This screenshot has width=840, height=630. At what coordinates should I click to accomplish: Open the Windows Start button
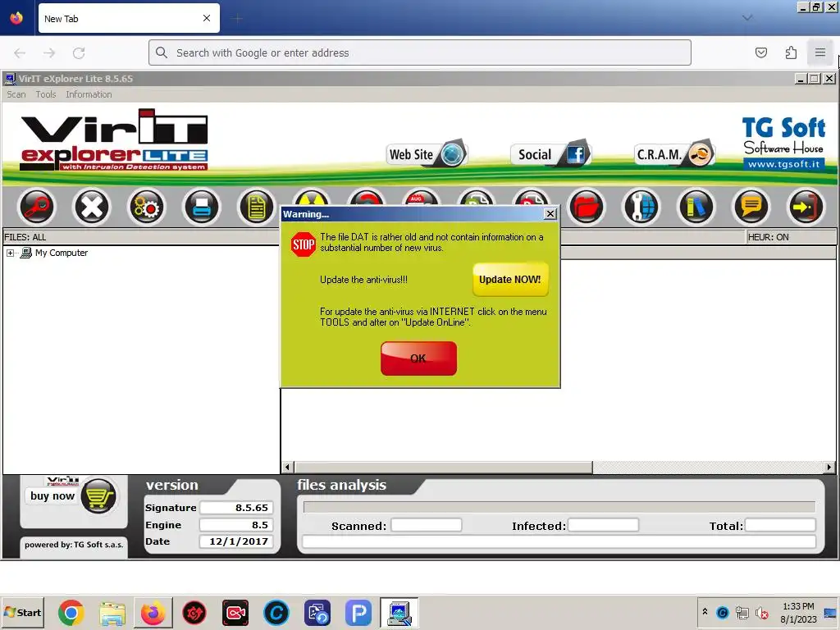click(x=22, y=612)
